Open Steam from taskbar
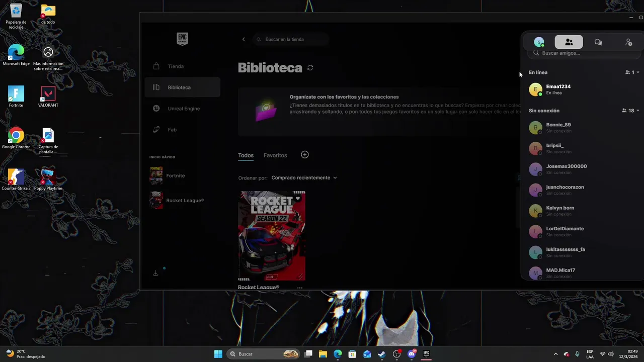 click(x=382, y=354)
